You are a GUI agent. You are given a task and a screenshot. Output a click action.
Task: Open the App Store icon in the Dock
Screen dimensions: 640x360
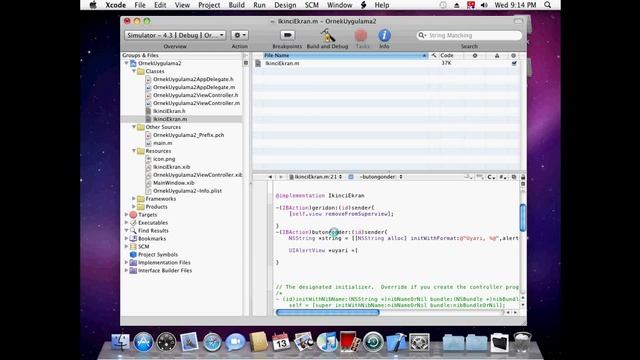(x=143, y=342)
